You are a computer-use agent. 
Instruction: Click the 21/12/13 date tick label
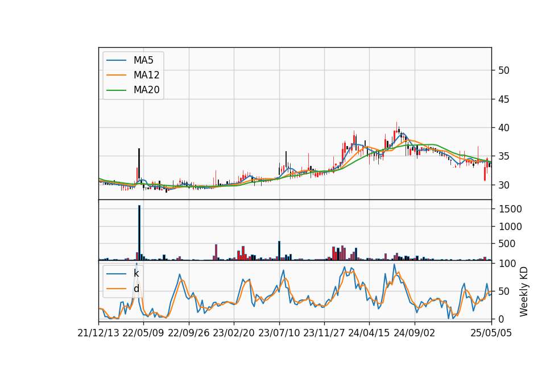[x=98, y=333]
